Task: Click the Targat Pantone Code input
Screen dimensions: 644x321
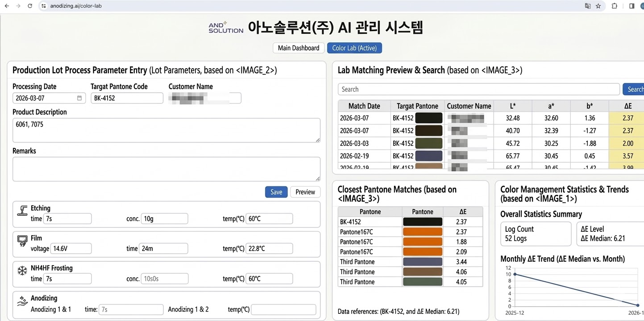Action: click(127, 98)
